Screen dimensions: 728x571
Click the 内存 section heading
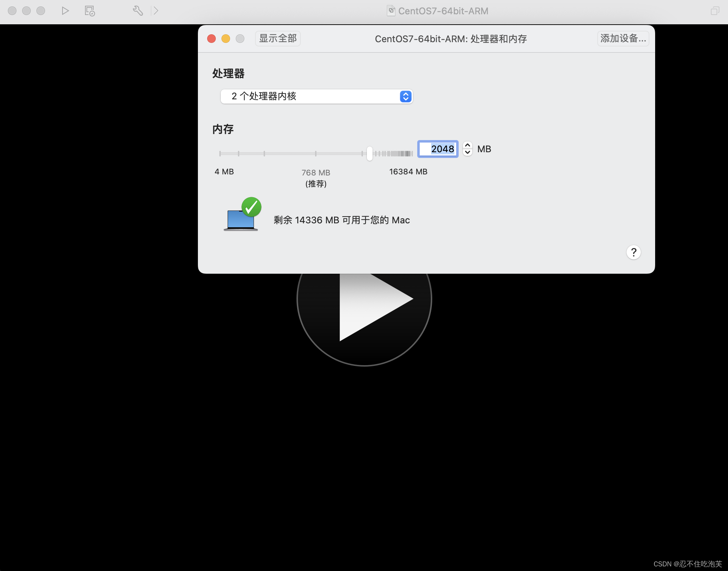point(223,129)
